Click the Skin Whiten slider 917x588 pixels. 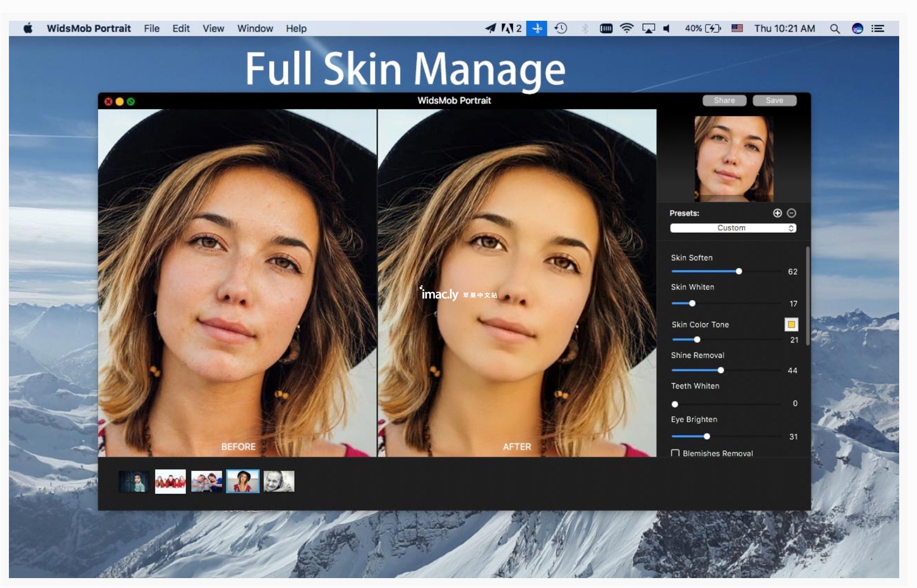[726, 303]
